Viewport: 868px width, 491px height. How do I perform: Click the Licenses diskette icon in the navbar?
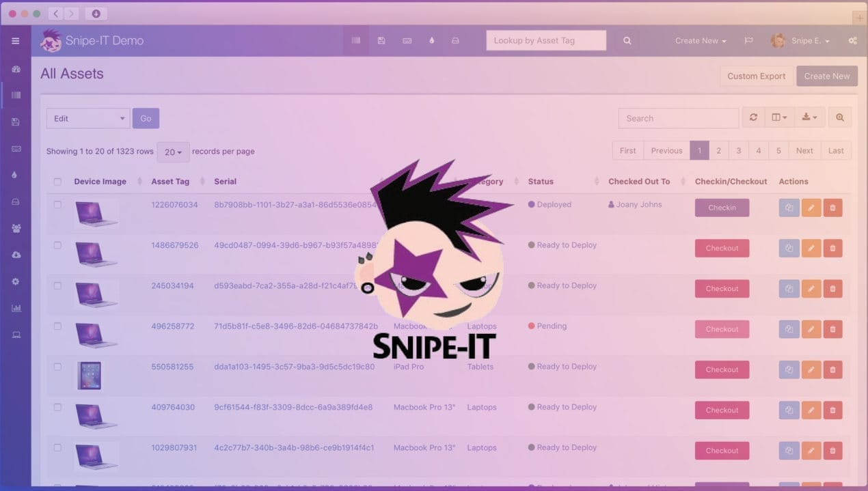pos(381,40)
